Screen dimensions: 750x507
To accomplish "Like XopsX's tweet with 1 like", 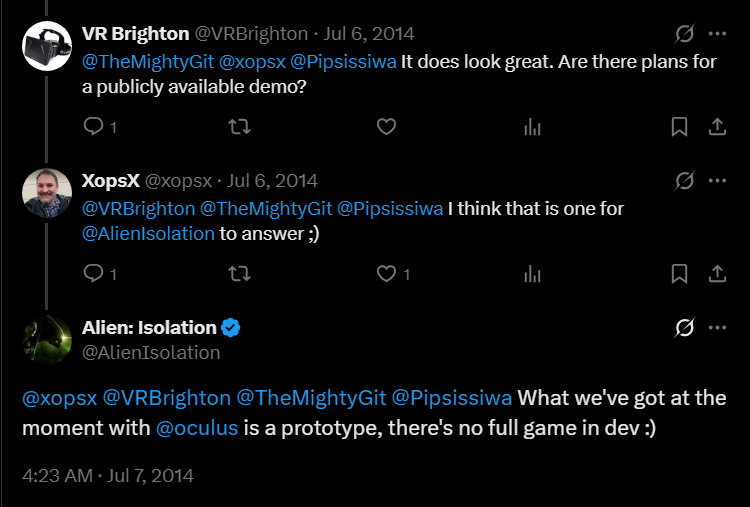I will [386, 273].
